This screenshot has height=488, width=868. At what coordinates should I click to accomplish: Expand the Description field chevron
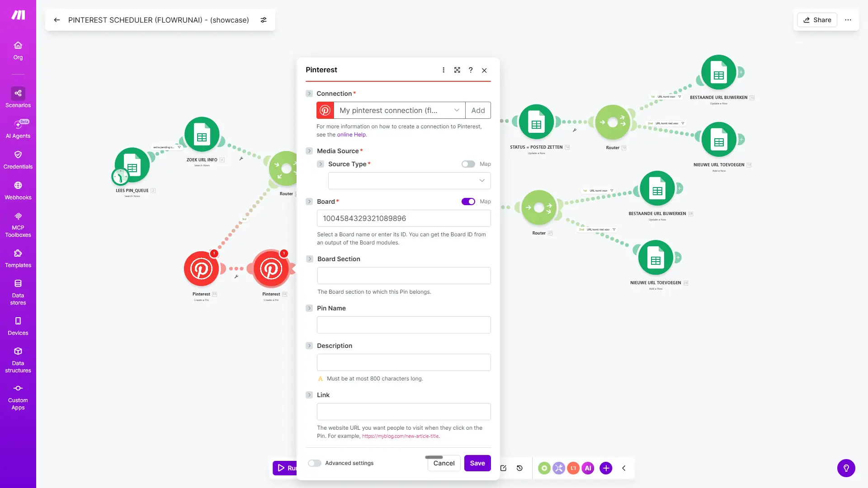point(309,346)
